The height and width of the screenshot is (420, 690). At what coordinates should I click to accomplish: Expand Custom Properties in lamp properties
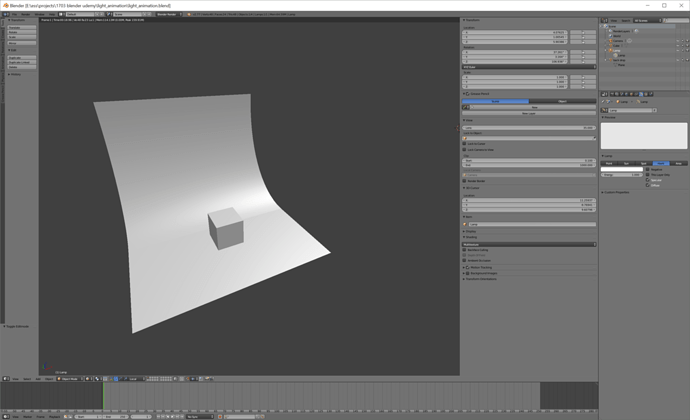click(x=616, y=192)
